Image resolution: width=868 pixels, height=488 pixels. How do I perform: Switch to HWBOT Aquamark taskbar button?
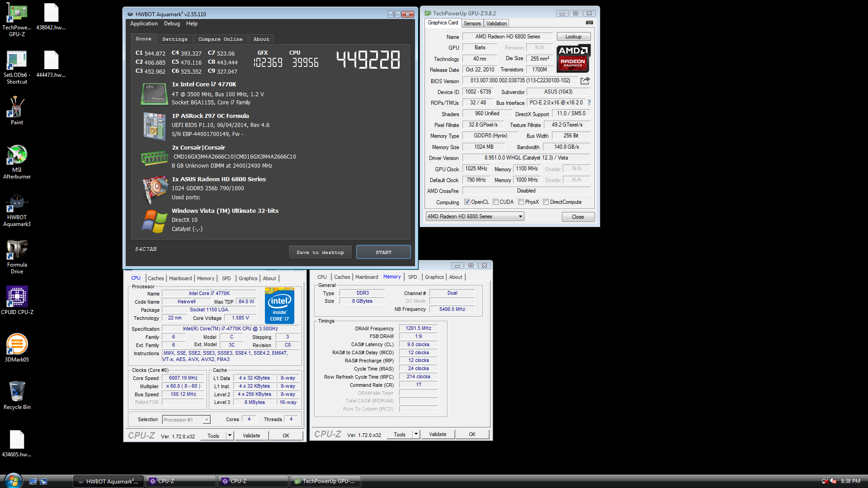[108, 481]
